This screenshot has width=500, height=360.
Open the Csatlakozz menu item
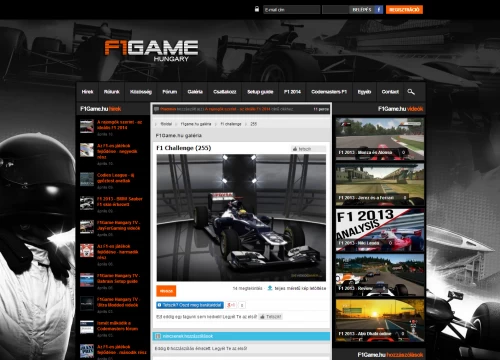225,92
